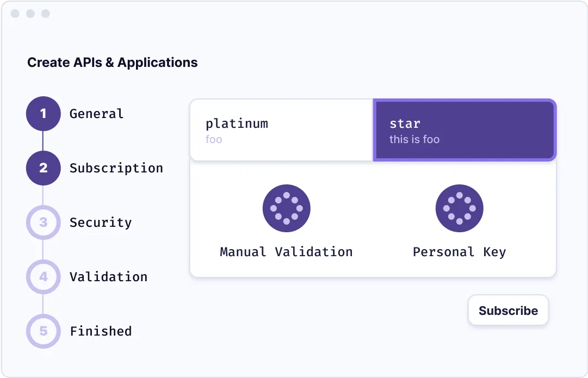The image size is (588, 378).
Task: Click the Create APIs & Applications heading
Action: coord(112,62)
